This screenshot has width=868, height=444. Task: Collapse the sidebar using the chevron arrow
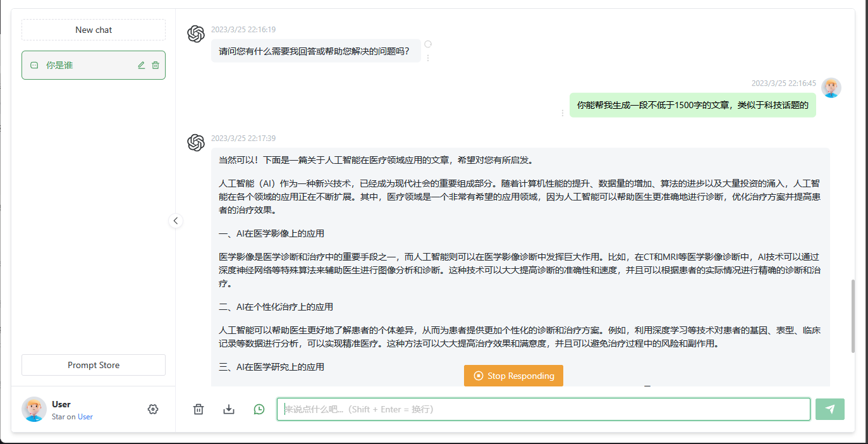click(x=176, y=221)
